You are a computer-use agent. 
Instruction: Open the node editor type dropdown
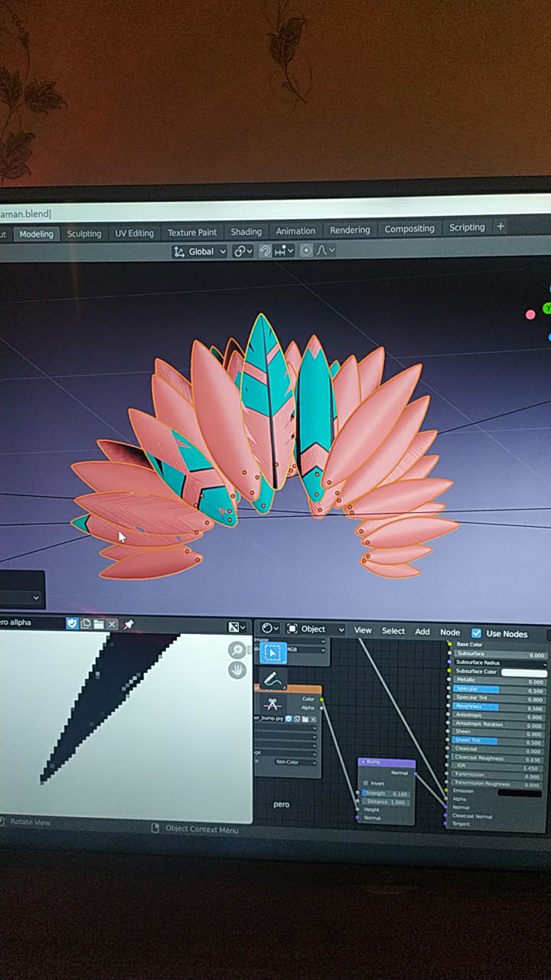(270, 629)
